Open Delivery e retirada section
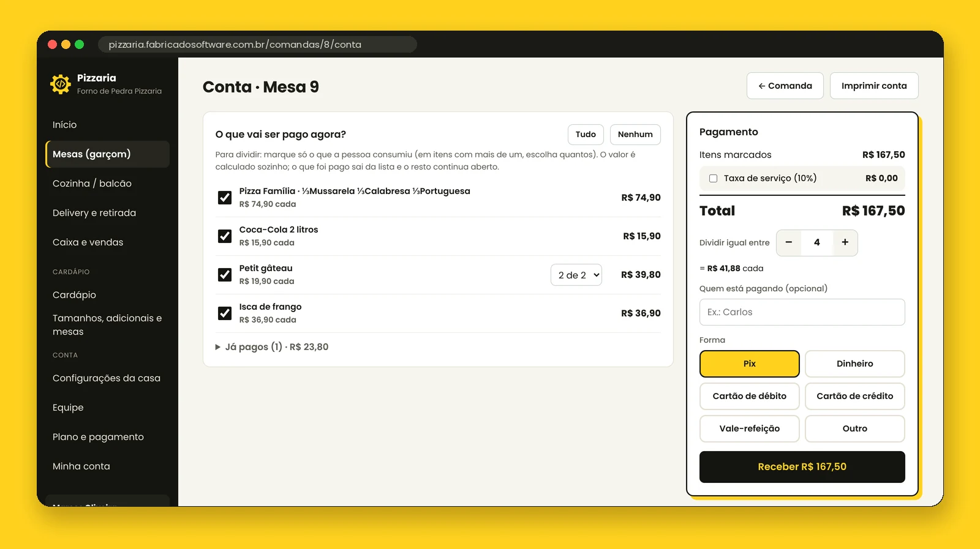 coord(107,213)
